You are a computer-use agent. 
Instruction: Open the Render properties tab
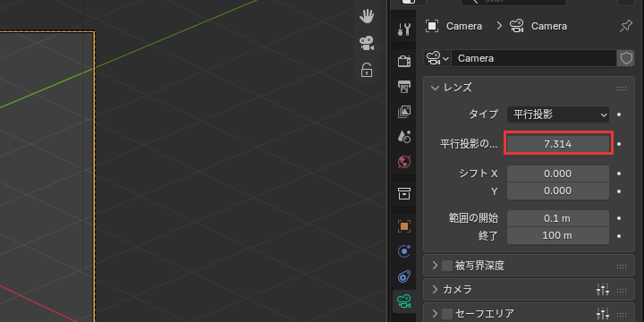404,62
